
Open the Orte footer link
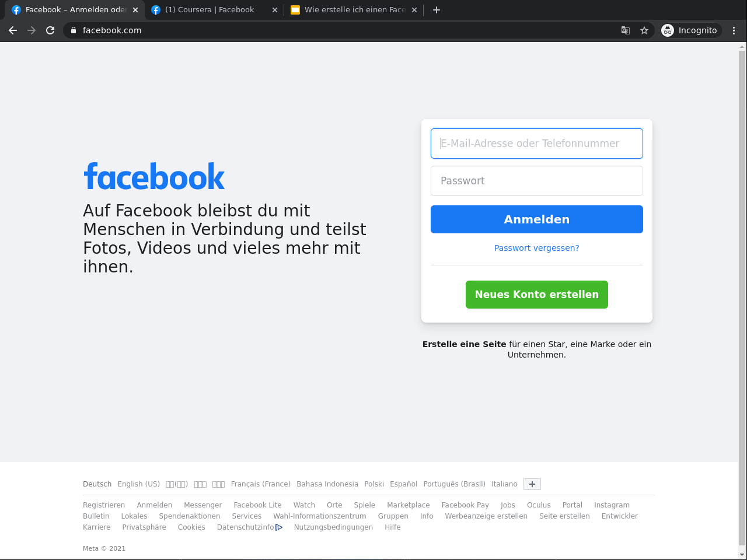pyautogui.click(x=334, y=505)
